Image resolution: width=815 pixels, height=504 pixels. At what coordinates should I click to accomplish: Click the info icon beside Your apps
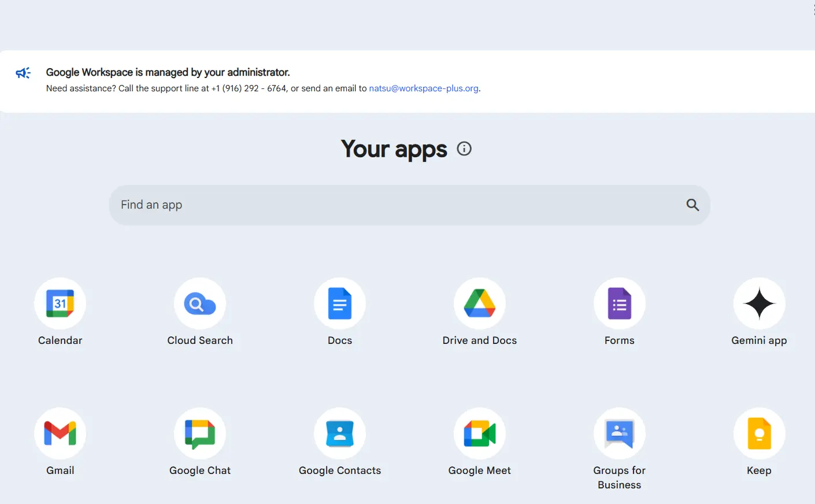coord(464,149)
